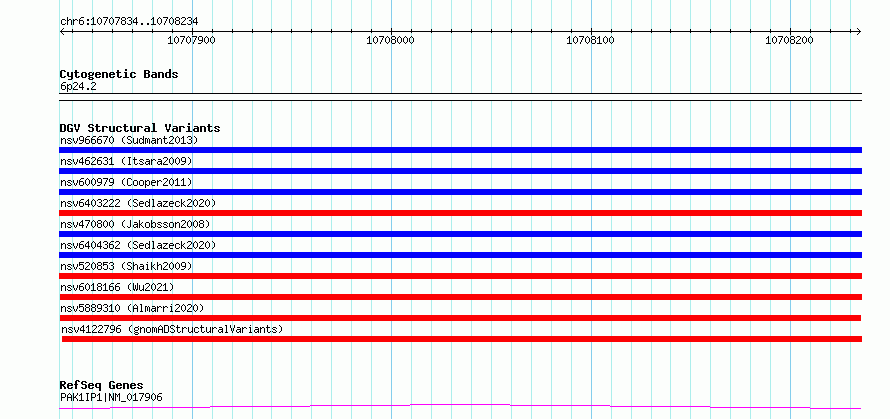Select the red bar under nsv6403222
Viewport: 890px width, 419px height.
click(x=460, y=213)
